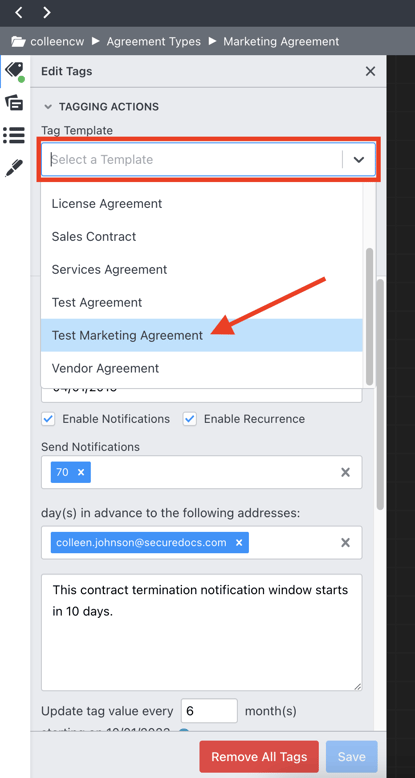Open the document layers sidebar icon
The width and height of the screenshot is (415, 778).
[x=14, y=103]
